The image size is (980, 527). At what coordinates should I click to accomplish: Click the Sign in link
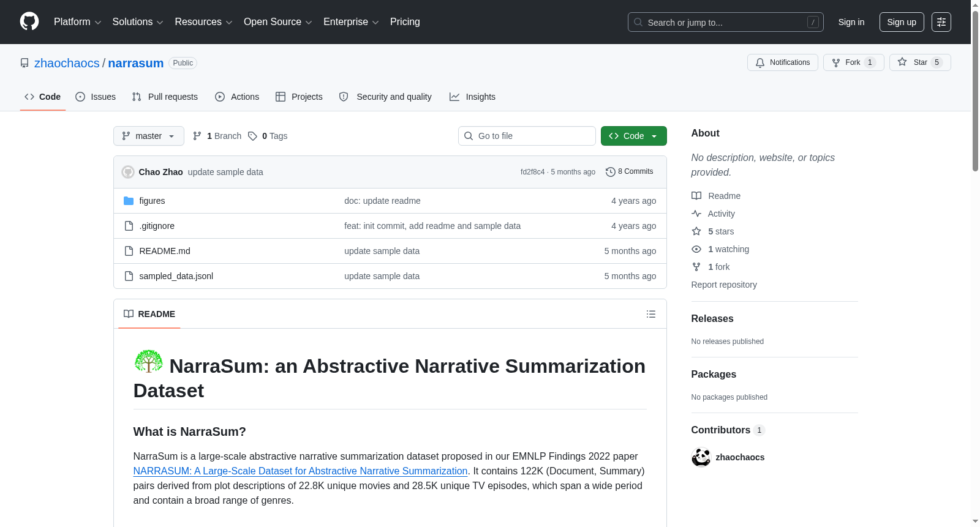[x=851, y=22]
